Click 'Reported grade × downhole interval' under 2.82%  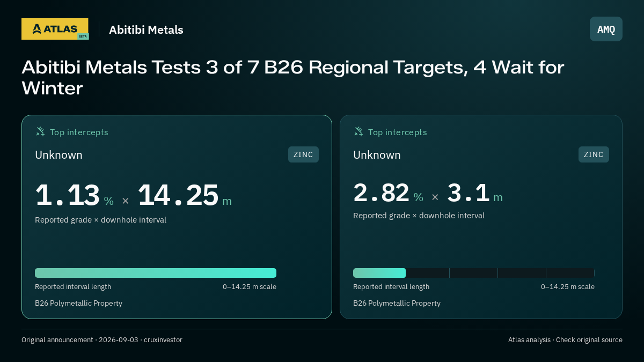419,216
